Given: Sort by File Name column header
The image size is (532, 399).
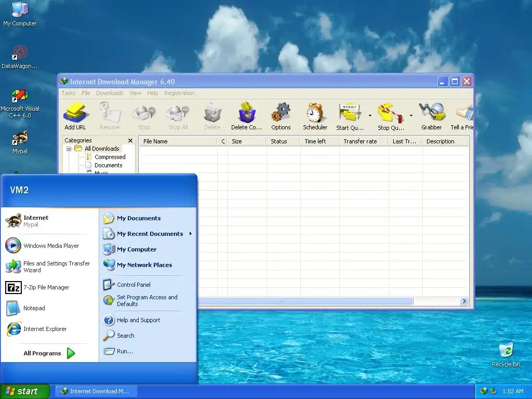Looking at the screenshot, I should (x=178, y=141).
